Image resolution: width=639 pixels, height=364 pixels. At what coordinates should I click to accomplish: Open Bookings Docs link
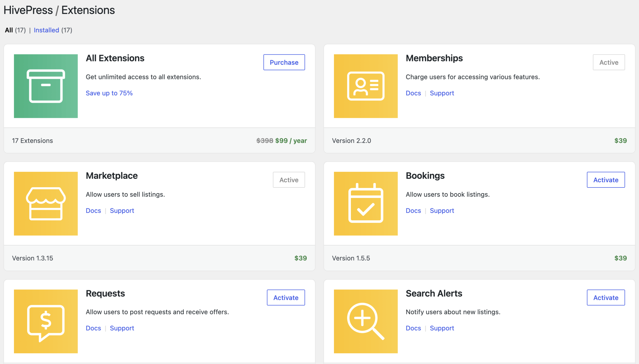(413, 210)
